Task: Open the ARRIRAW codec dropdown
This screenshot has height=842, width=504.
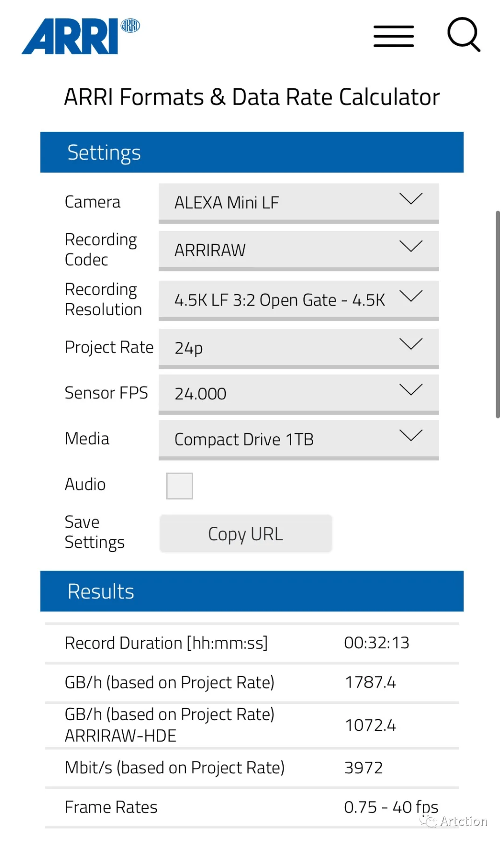Action: [299, 251]
